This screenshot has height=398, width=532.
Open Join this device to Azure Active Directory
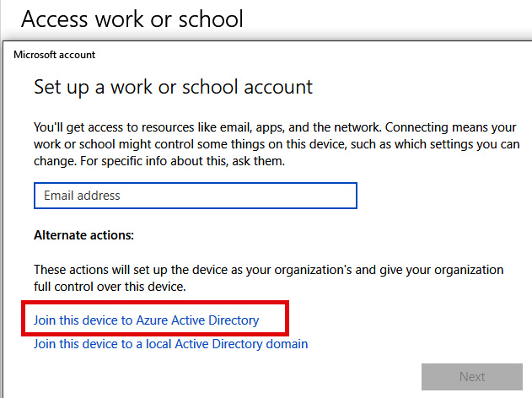(146, 320)
